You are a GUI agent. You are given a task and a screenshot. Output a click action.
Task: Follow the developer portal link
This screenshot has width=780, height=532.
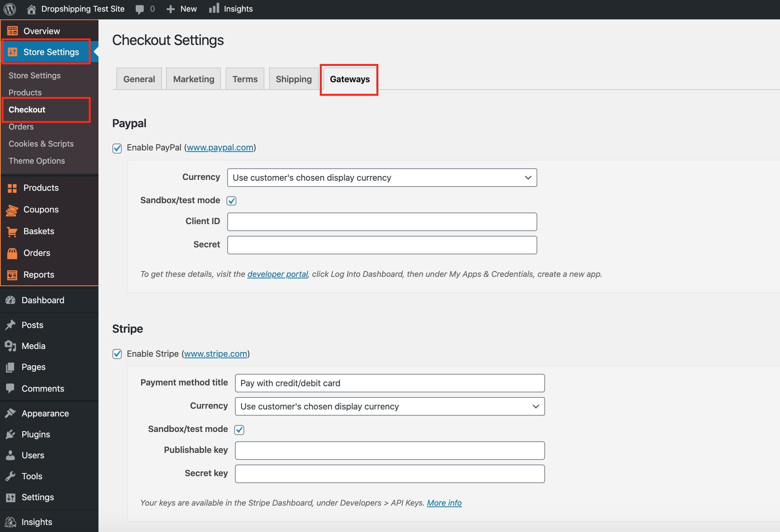[x=278, y=274]
